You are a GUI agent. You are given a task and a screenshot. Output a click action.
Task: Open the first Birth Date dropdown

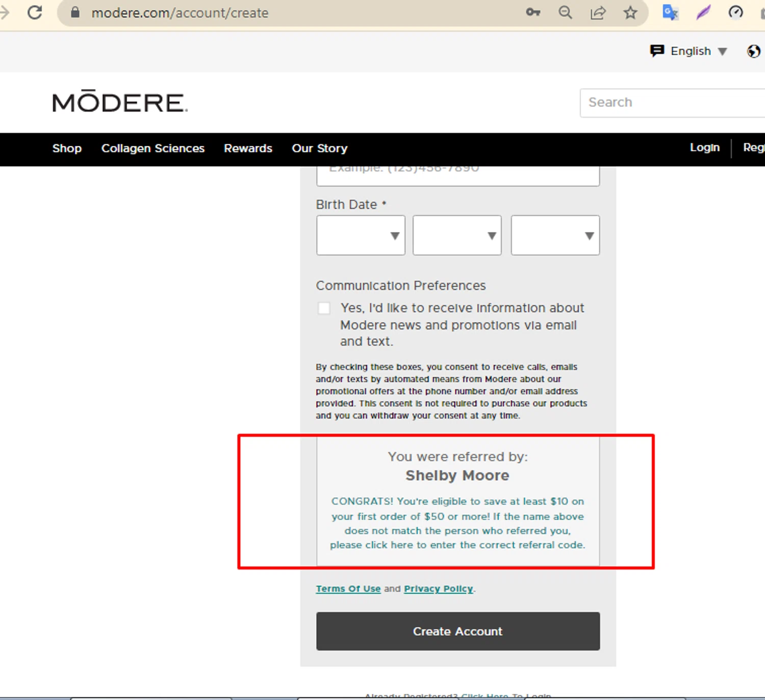tap(361, 235)
